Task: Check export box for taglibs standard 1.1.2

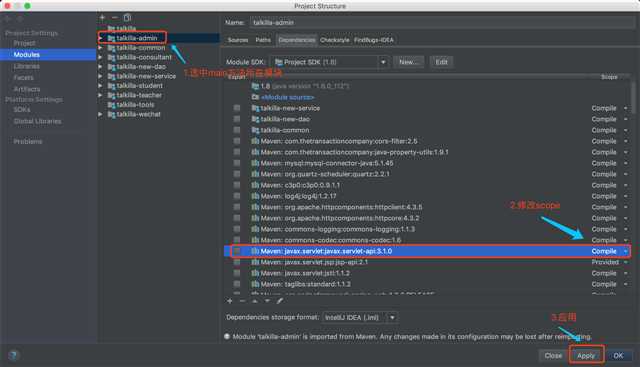Action: point(237,284)
